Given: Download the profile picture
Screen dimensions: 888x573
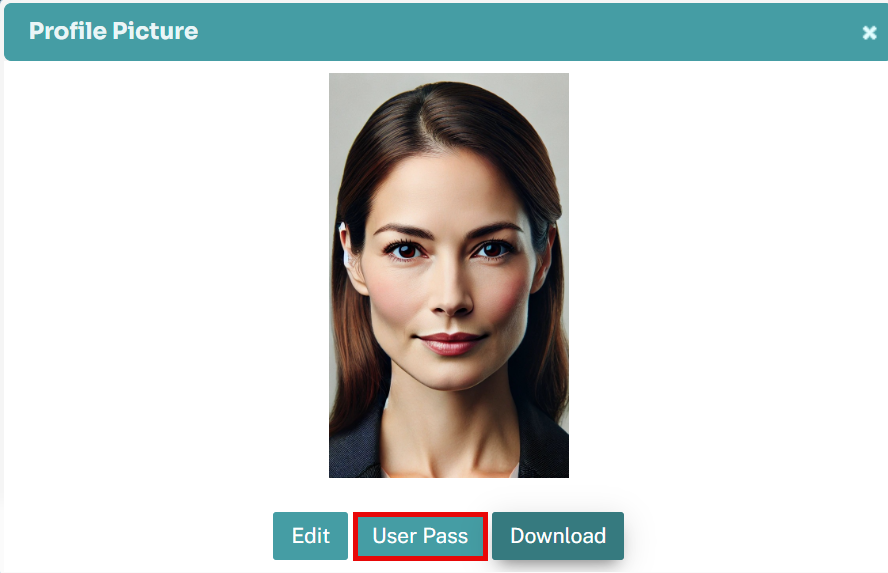Looking at the screenshot, I should pos(558,536).
